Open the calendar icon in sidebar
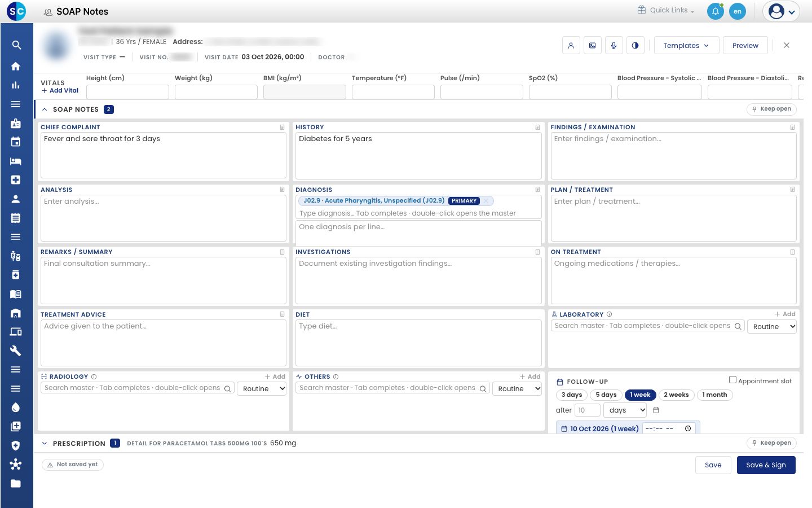This screenshot has height=508, width=812. pos(16,142)
